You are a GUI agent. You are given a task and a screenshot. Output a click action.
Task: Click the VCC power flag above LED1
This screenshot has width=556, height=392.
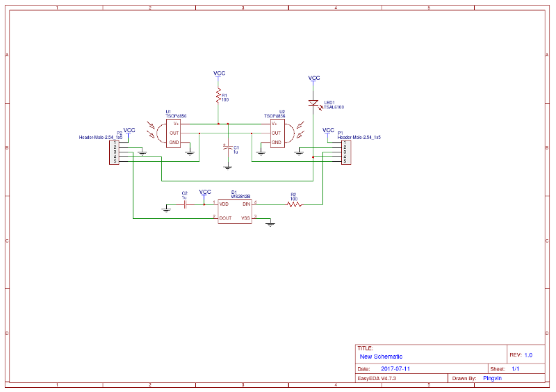point(314,79)
